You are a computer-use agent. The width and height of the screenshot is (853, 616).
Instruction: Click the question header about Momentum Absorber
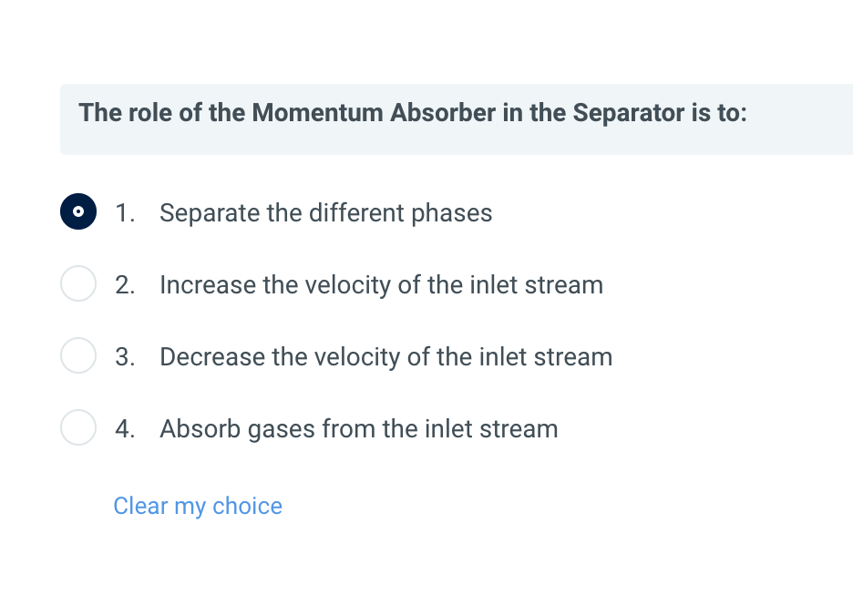click(x=412, y=113)
